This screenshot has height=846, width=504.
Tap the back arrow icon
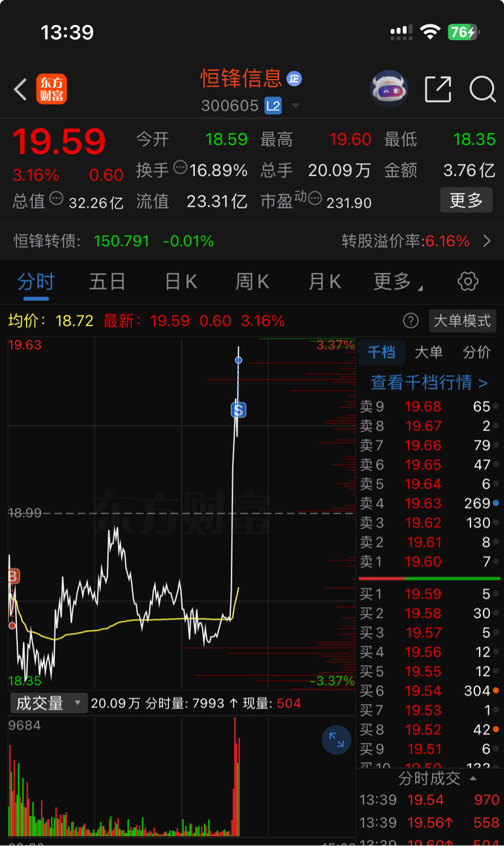[x=20, y=89]
